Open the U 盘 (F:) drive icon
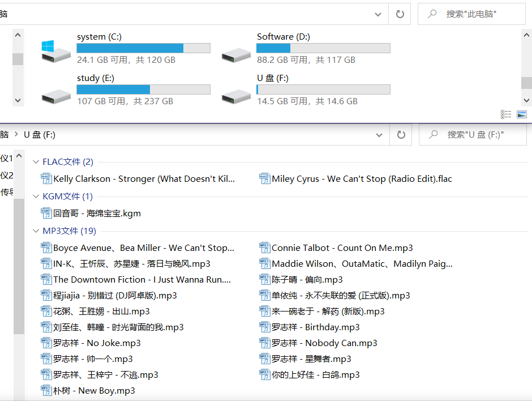The image size is (532, 401). pyautogui.click(x=236, y=96)
